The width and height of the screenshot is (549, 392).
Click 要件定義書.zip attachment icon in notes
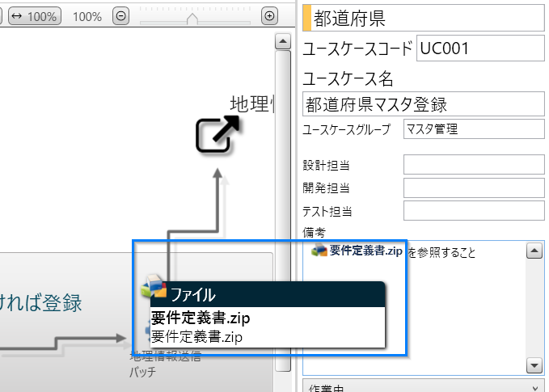coord(319,251)
